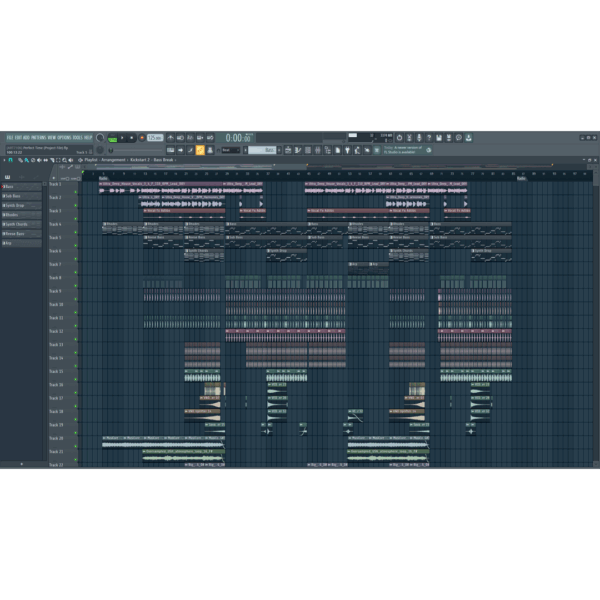Open the pattern selector showing Bass
This screenshot has height=600, width=600.
click(262, 150)
